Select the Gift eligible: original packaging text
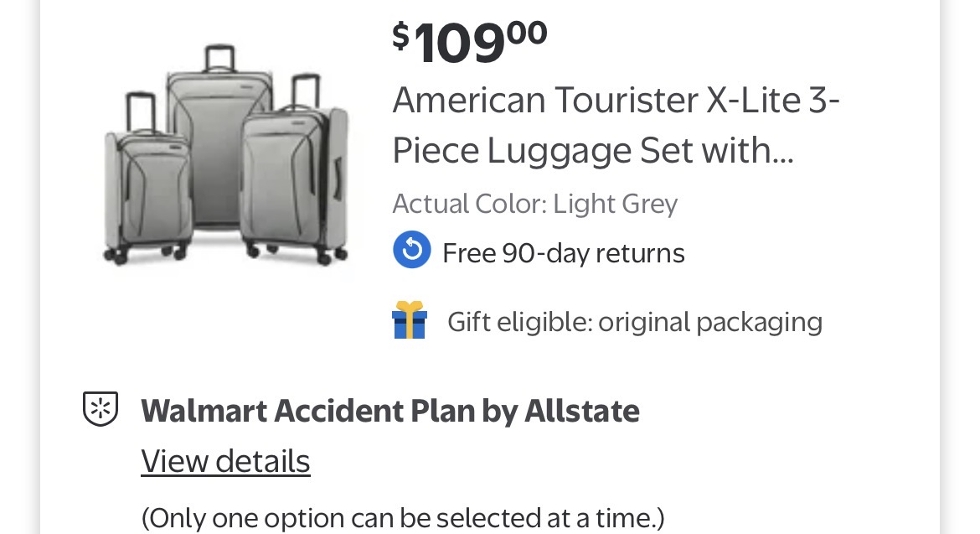 pos(634,322)
